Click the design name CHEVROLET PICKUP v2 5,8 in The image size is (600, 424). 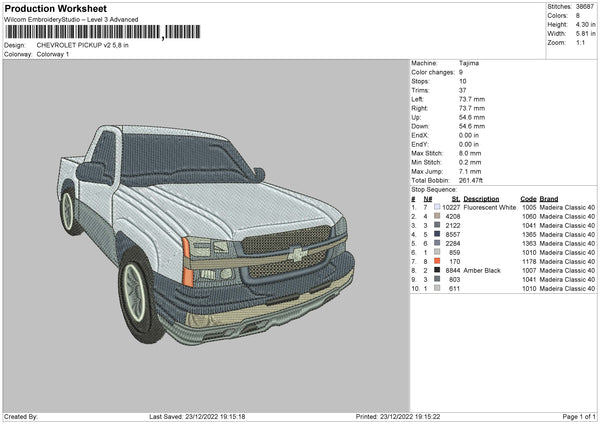(x=83, y=45)
